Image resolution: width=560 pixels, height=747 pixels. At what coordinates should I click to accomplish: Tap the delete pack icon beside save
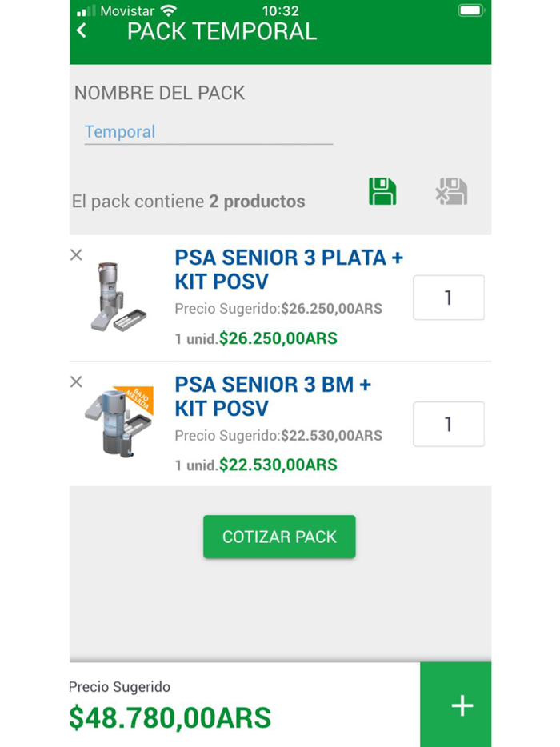pos(451,191)
